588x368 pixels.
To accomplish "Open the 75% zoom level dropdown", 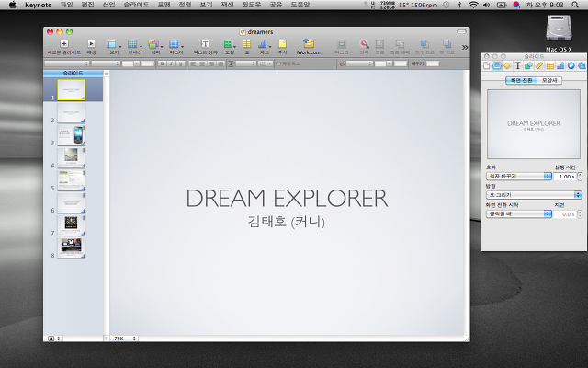I will click(x=124, y=339).
